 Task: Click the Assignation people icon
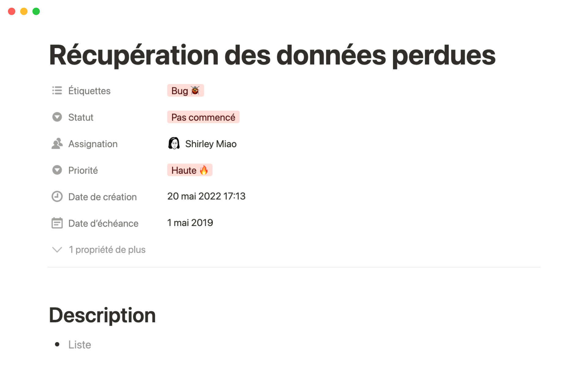click(x=57, y=144)
